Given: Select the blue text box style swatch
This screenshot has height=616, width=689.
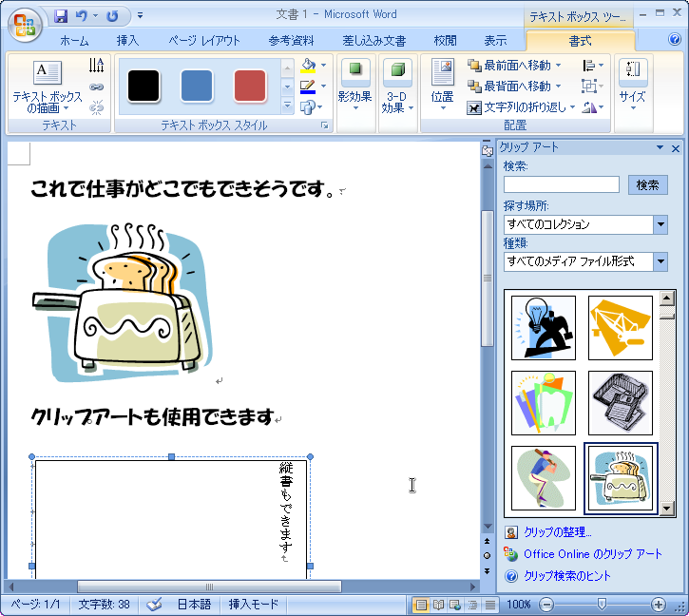Looking at the screenshot, I should click(x=197, y=86).
